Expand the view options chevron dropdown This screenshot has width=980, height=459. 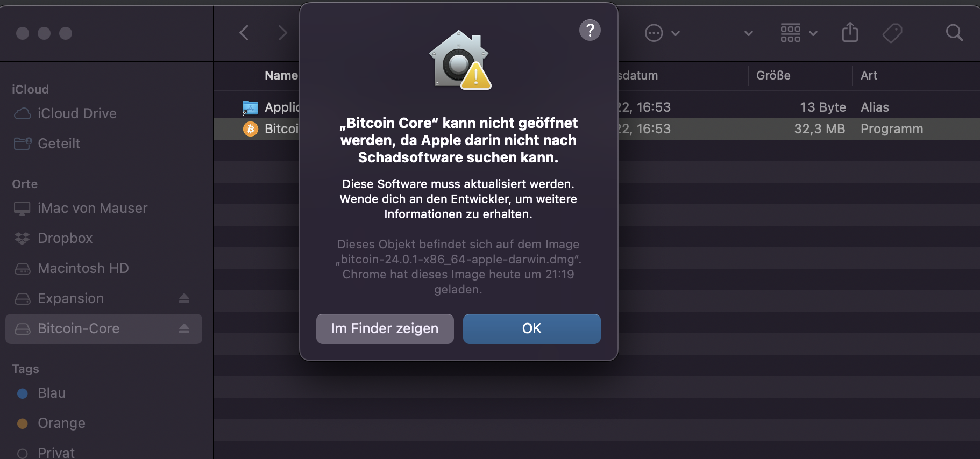click(748, 33)
